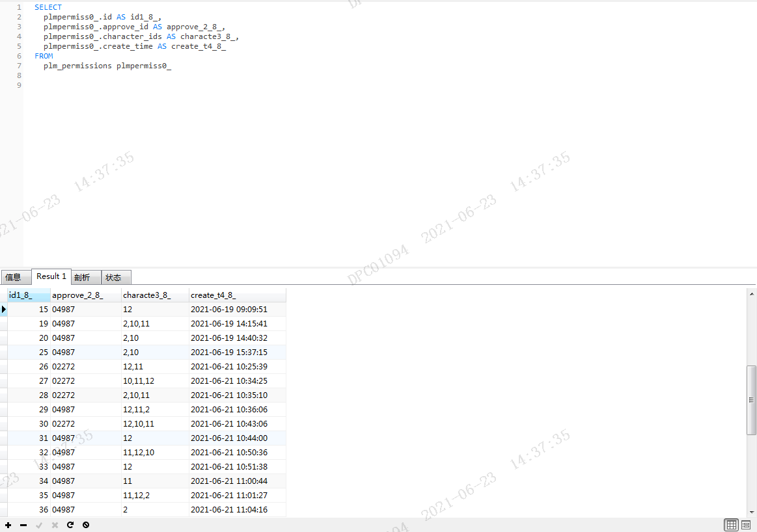
Task: Select characte3 cell 11,12,2
Action: click(154, 496)
